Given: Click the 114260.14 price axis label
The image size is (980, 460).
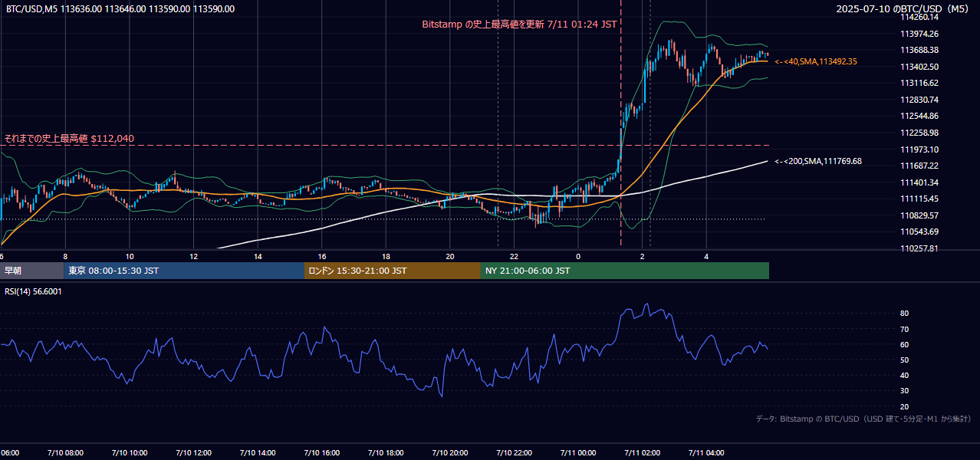Looking at the screenshot, I should (919, 17).
